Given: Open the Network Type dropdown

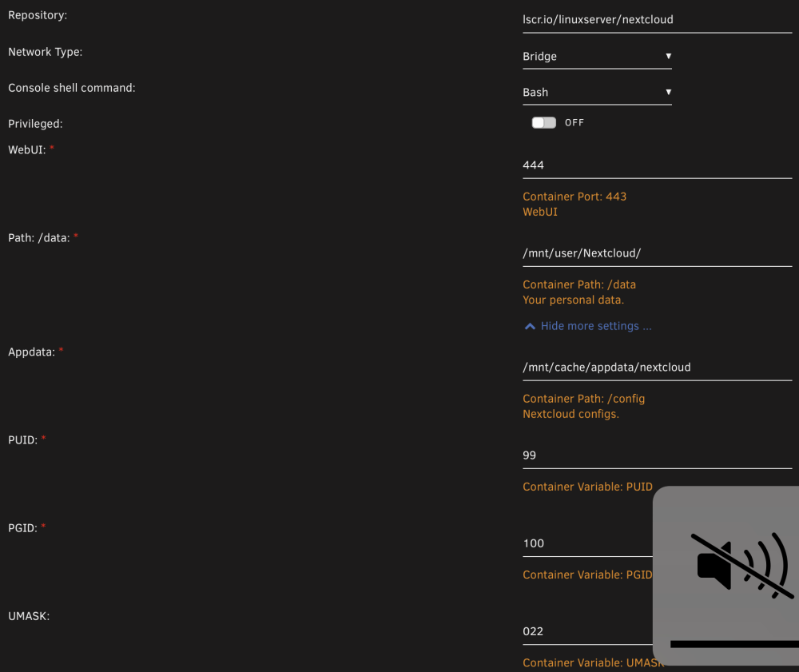Looking at the screenshot, I should [597, 57].
